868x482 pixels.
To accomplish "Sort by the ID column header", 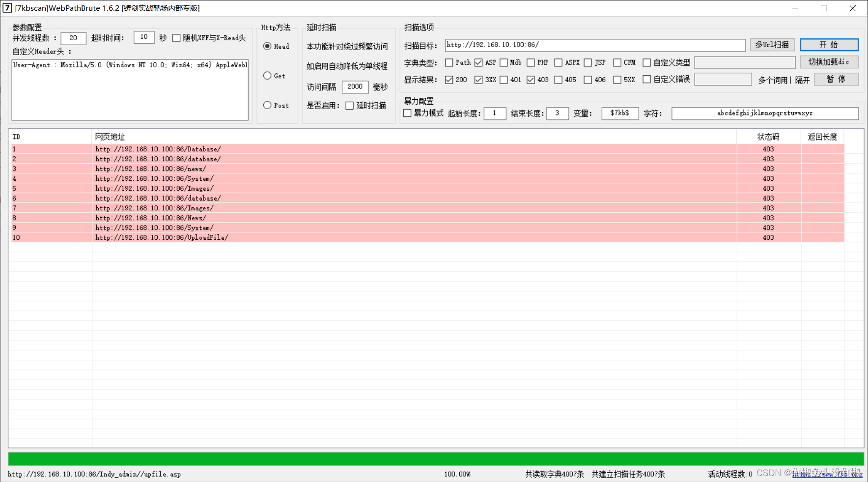I will pyautogui.click(x=50, y=137).
